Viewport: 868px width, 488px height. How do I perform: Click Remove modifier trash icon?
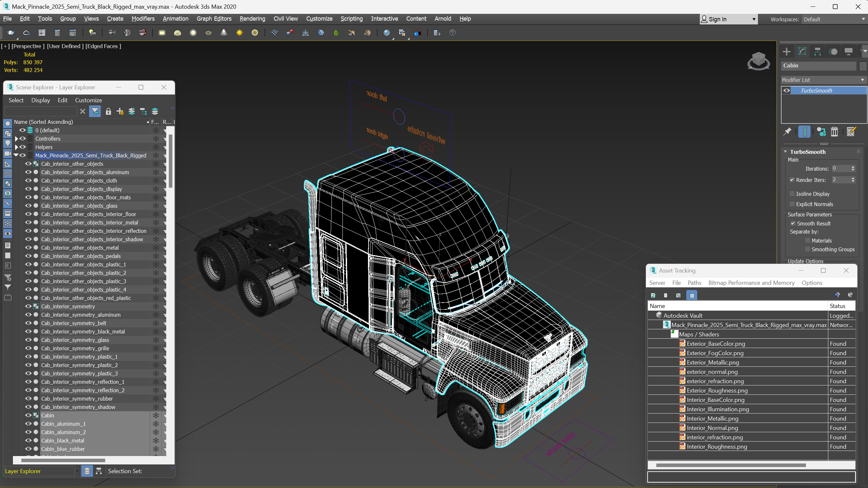(834, 132)
